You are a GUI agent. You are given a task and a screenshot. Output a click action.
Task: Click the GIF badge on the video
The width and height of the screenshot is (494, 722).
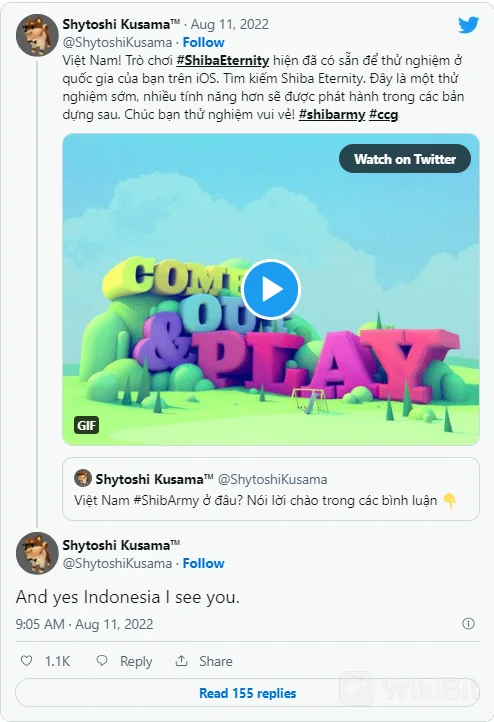coord(87,425)
